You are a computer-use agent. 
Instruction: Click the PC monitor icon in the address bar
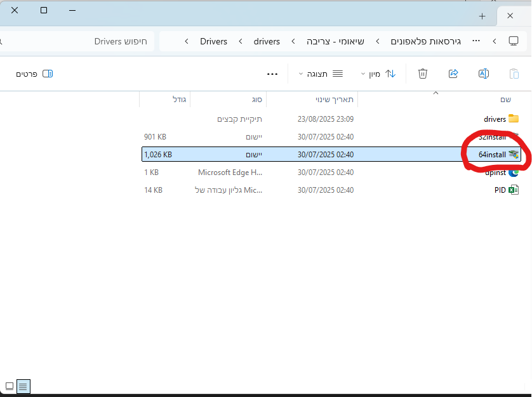514,41
